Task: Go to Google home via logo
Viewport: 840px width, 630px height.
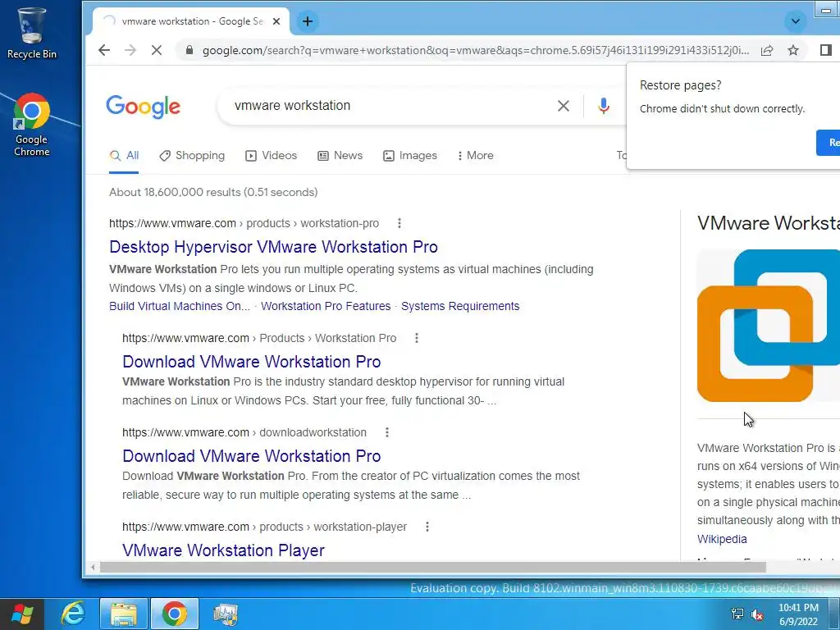Action: coord(143,107)
